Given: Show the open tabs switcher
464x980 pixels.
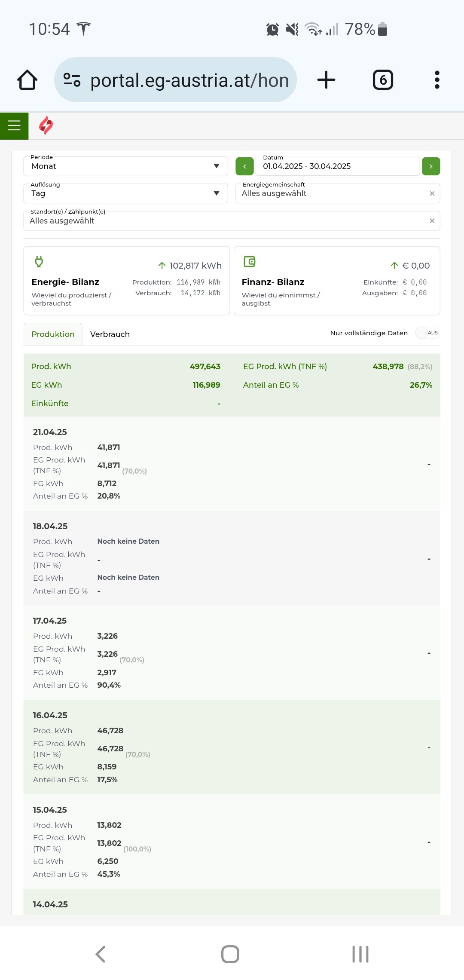Looking at the screenshot, I should (382, 80).
